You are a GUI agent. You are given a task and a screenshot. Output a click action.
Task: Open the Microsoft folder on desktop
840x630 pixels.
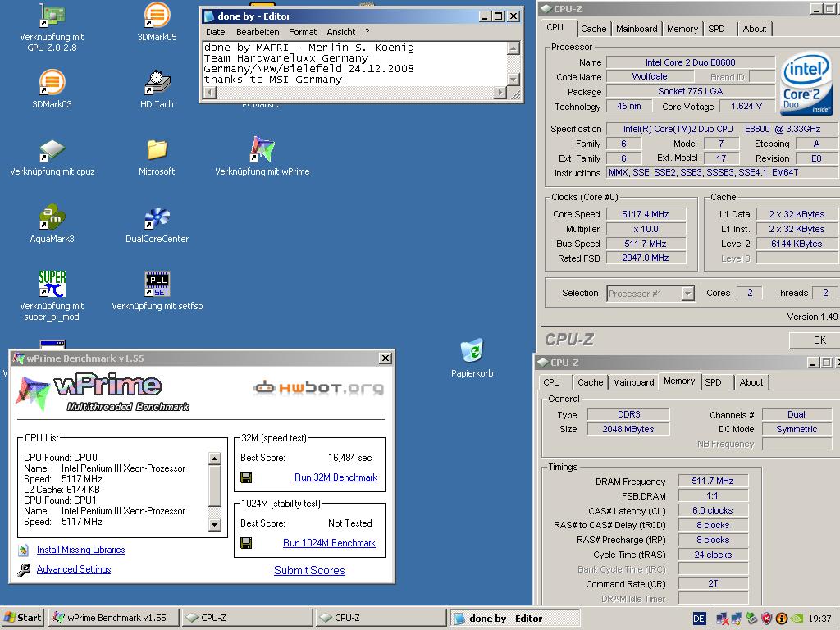[x=157, y=157]
